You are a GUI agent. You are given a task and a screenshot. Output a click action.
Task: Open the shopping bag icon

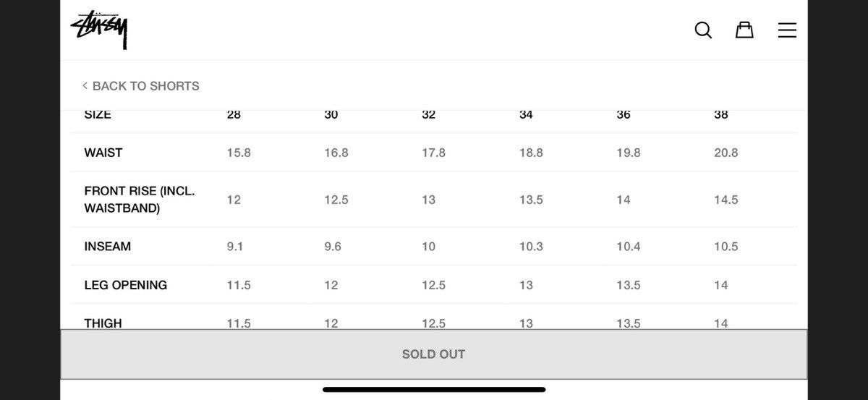pyautogui.click(x=744, y=30)
